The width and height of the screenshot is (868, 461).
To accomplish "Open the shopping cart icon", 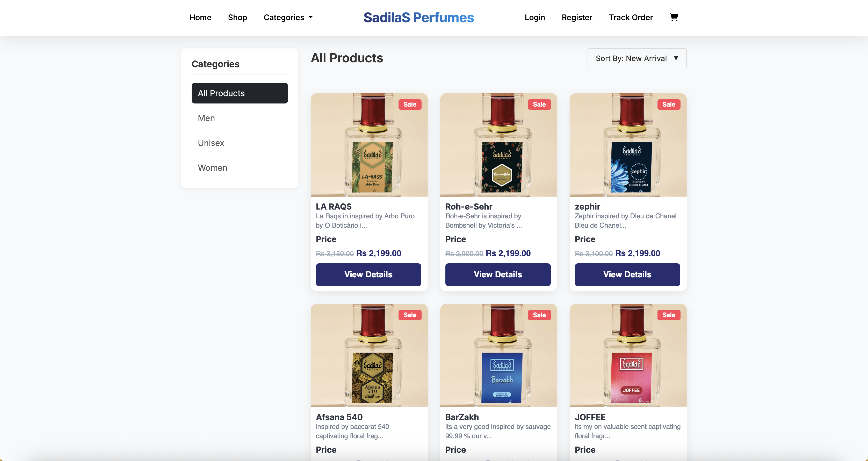I will pyautogui.click(x=674, y=17).
